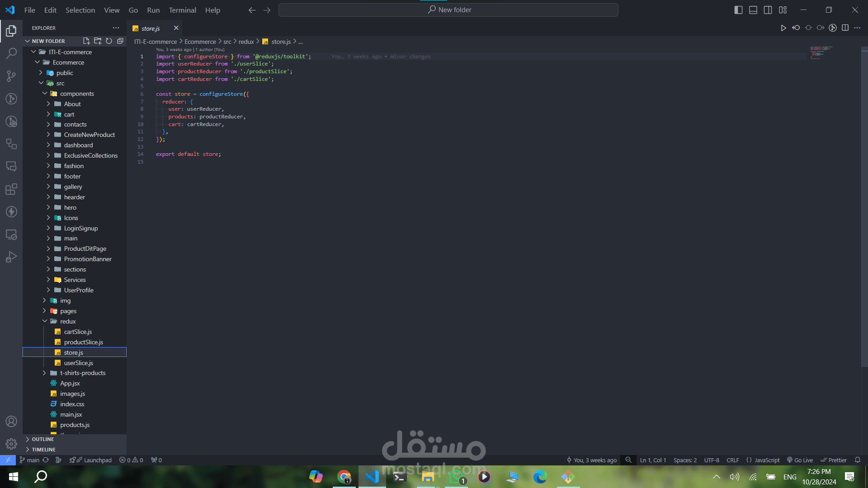Expand the OUTLINE section

click(42, 439)
